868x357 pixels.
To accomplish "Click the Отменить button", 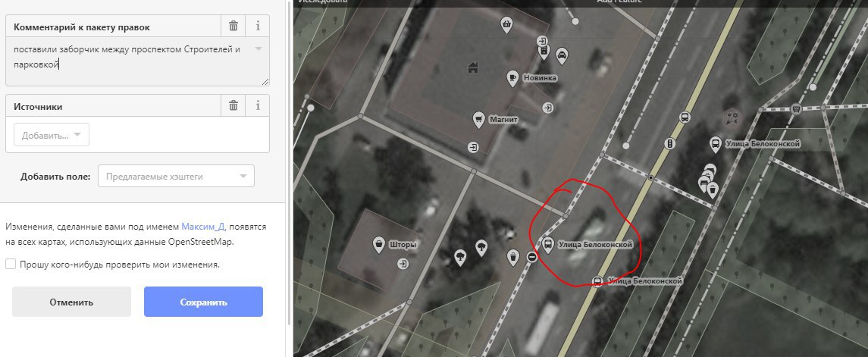I will click(x=71, y=302).
